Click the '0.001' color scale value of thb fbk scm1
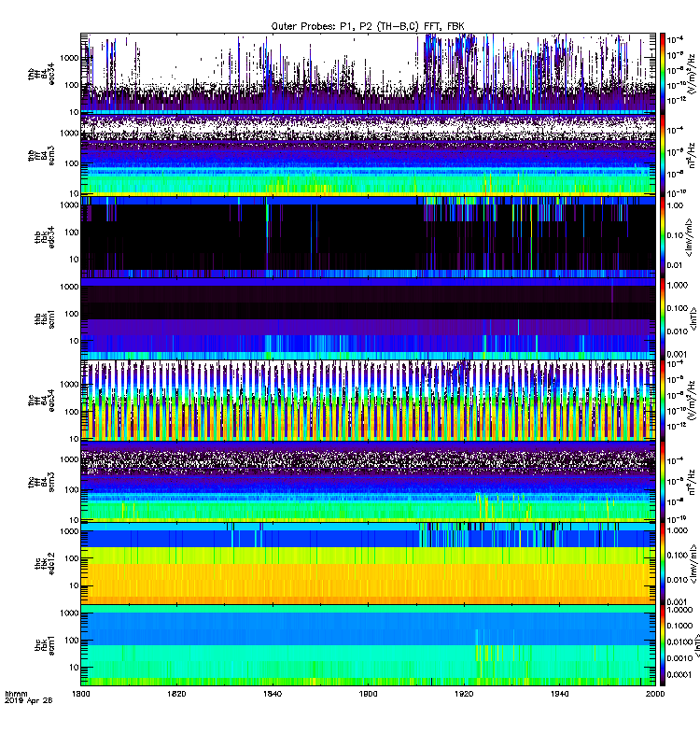 point(678,355)
